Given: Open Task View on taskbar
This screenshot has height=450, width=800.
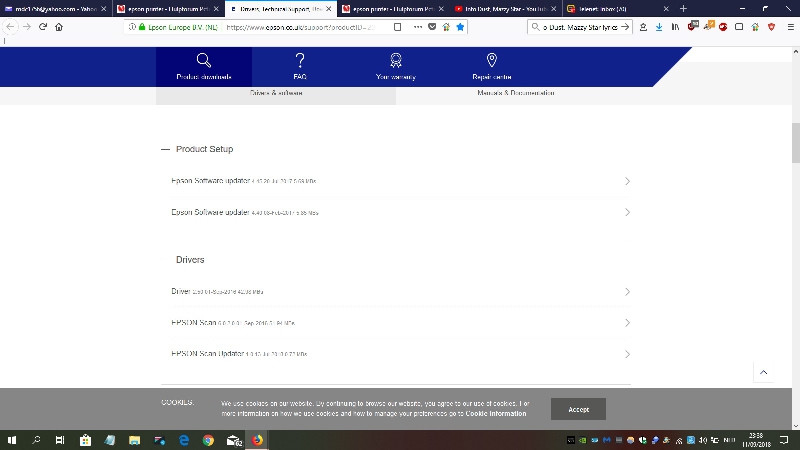Looking at the screenshot, I should coord(60,440).
